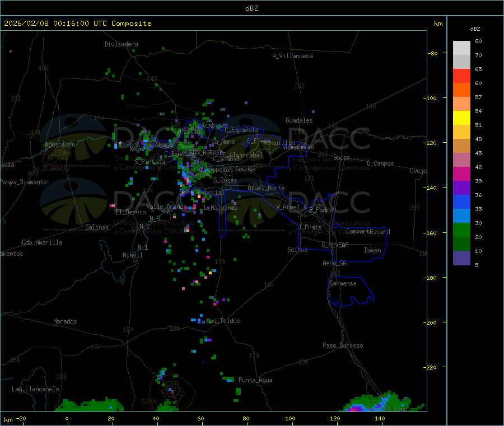Image resolution: width=504 pixels, height=426 pixels.
Task: Click the Soitue location label
Action: (298, 250)
